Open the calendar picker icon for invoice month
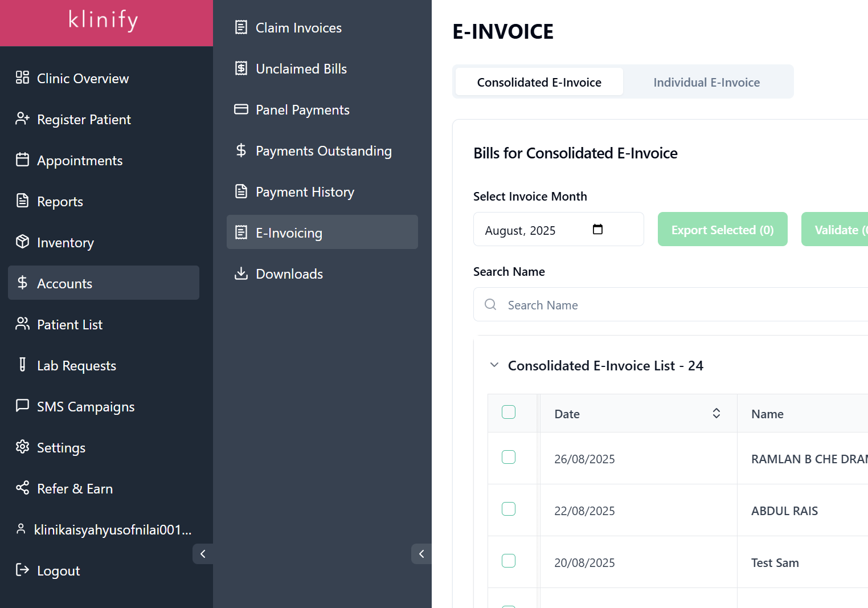 click(x=597, y=229)
